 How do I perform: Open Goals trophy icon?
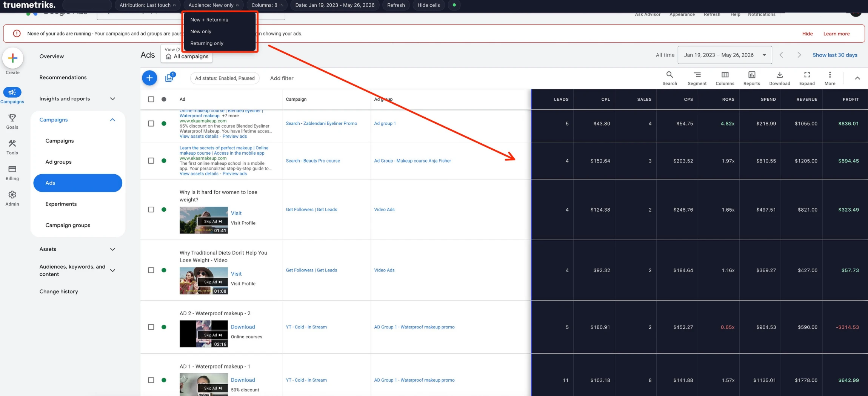(x=12, y=118)
